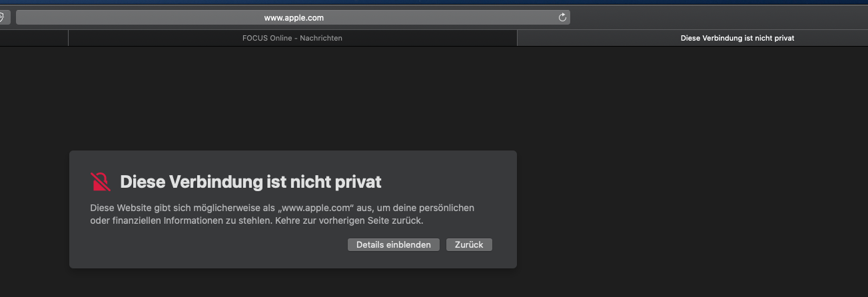The height and width of the screenshot is (297, 868).
Task: Click the heading Diese Verbindung ist nicht privat
Action: click(250, 182)
